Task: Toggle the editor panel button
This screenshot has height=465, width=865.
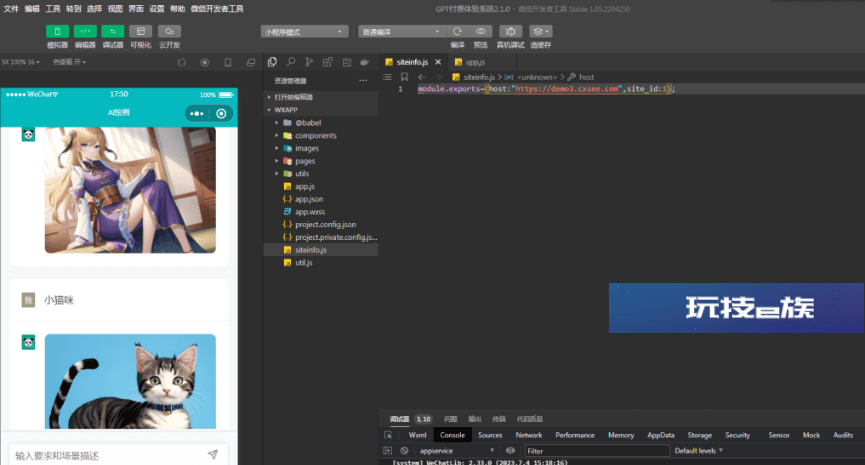Action: click(85, 31)
